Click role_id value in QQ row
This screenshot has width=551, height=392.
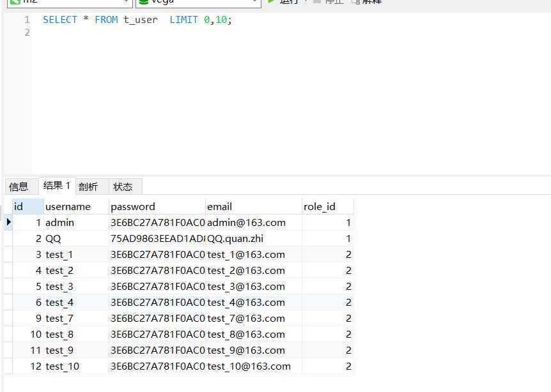(x=327, y=239)
